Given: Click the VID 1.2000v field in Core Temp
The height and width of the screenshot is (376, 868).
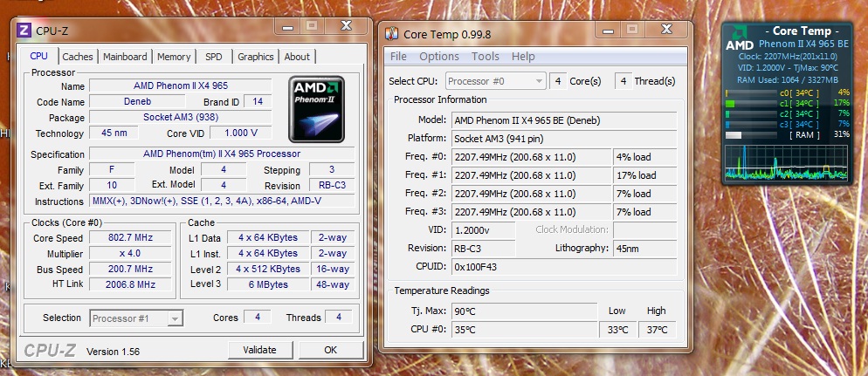Looking at the screenshot, I should pyautogui.click(x=483, y=230).
